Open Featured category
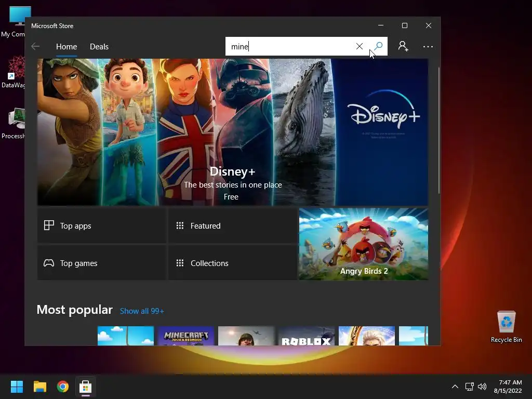This screenshot has width=532, height=399. (x=233, y=225)
